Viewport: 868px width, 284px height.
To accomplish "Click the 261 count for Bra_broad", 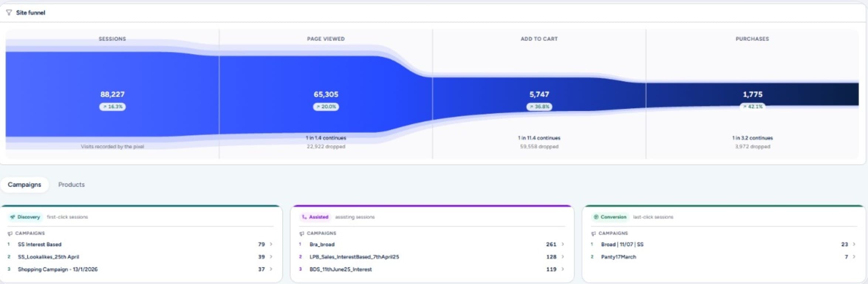I will (x=551, y=244).
